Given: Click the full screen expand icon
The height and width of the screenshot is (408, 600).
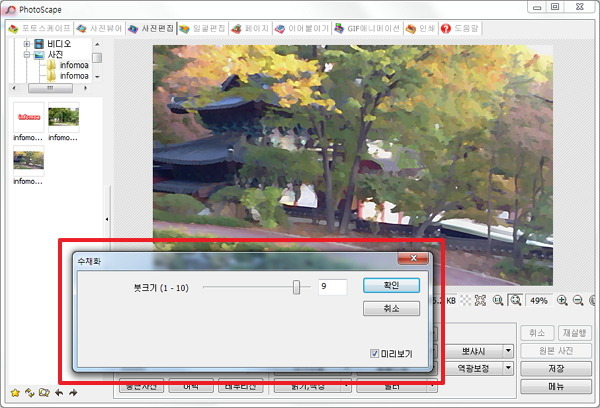Looking at the screenshot, I should (x=480, y=300).
